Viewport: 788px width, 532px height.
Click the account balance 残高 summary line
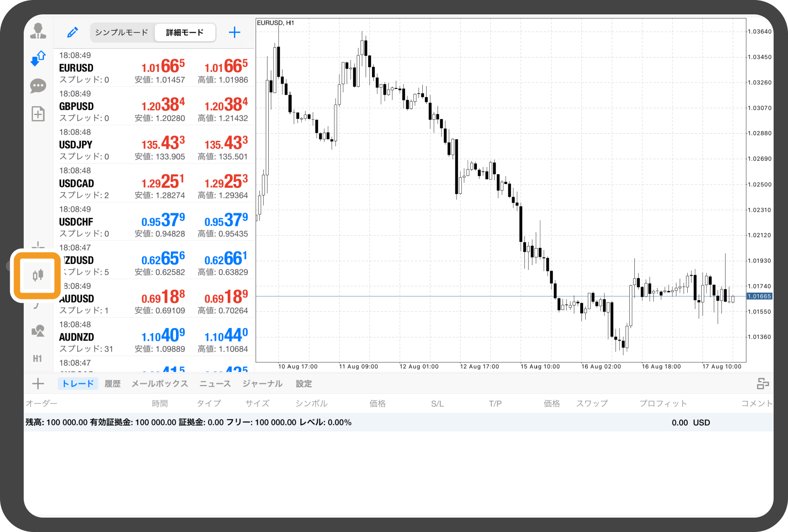coord(188,422)
